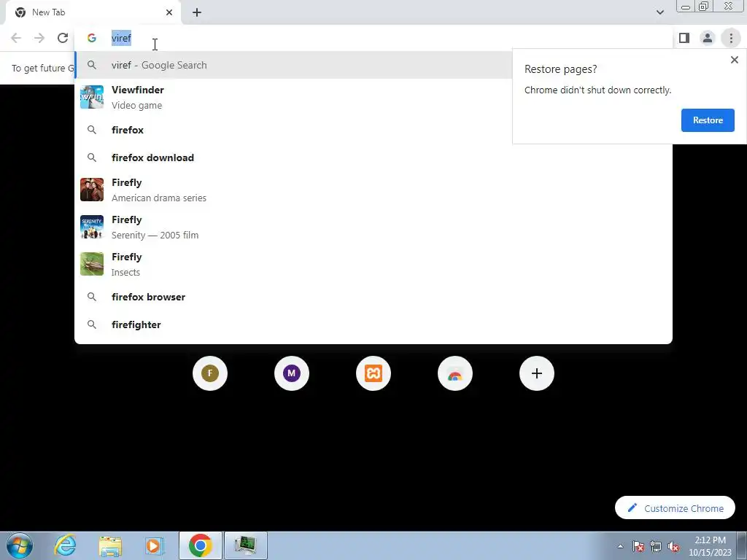
Task: Click the Serenity film thumbnail
Action: [91, 227]
